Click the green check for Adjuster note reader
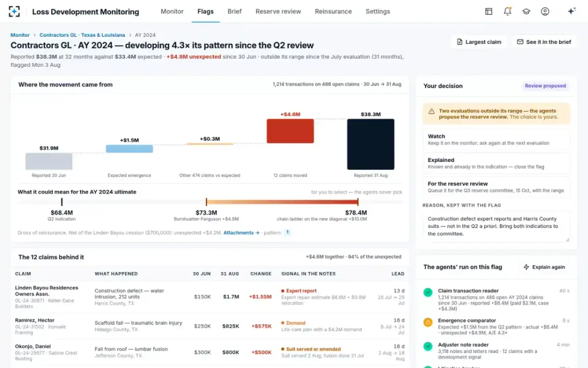Screen dimensions: 588x368 tap(428, 346)
